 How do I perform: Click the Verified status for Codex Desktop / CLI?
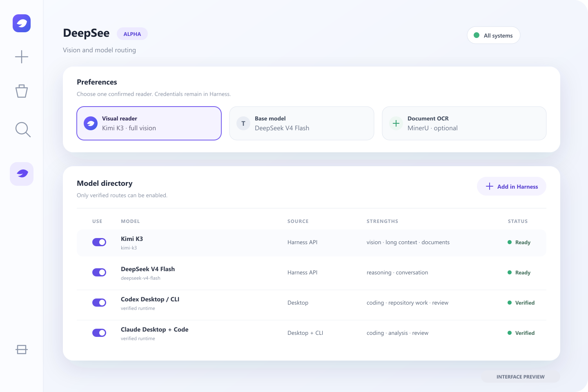coord(525,303)
